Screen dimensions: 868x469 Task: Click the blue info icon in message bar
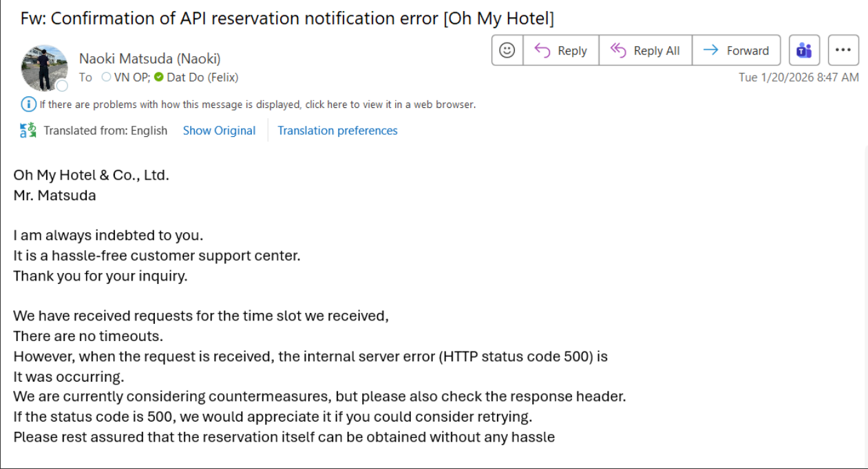pos(28,105)
